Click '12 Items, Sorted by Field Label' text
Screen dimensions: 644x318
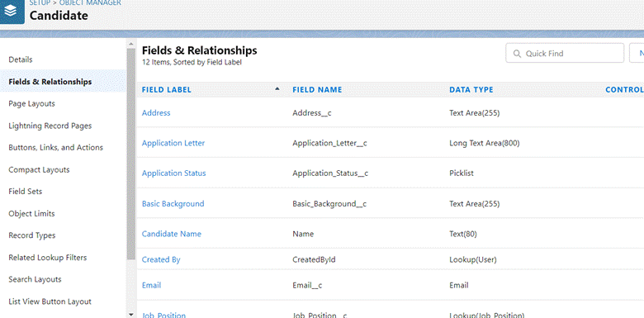[x=192, y=63]
